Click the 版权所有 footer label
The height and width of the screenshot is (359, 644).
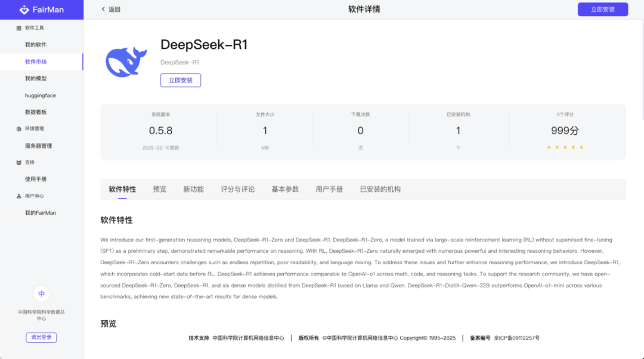308,338
